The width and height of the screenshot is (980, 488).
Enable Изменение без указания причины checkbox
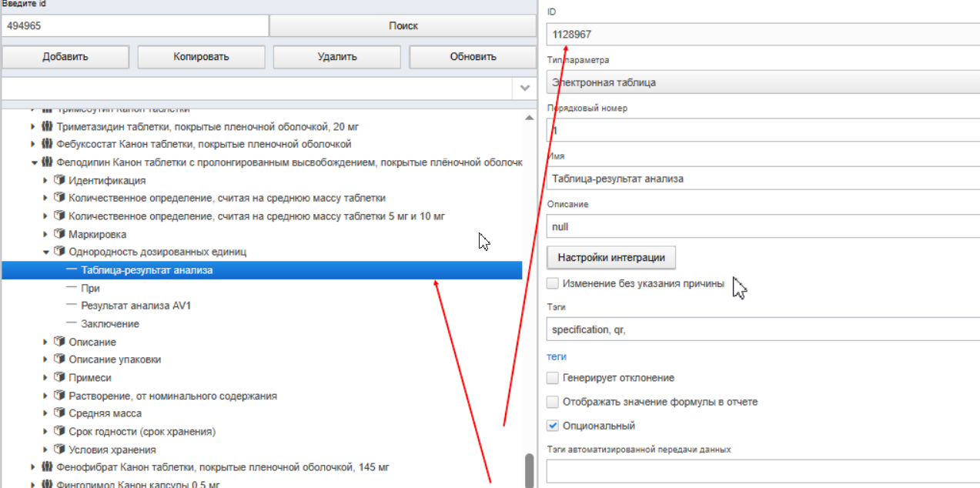[552, 283]
